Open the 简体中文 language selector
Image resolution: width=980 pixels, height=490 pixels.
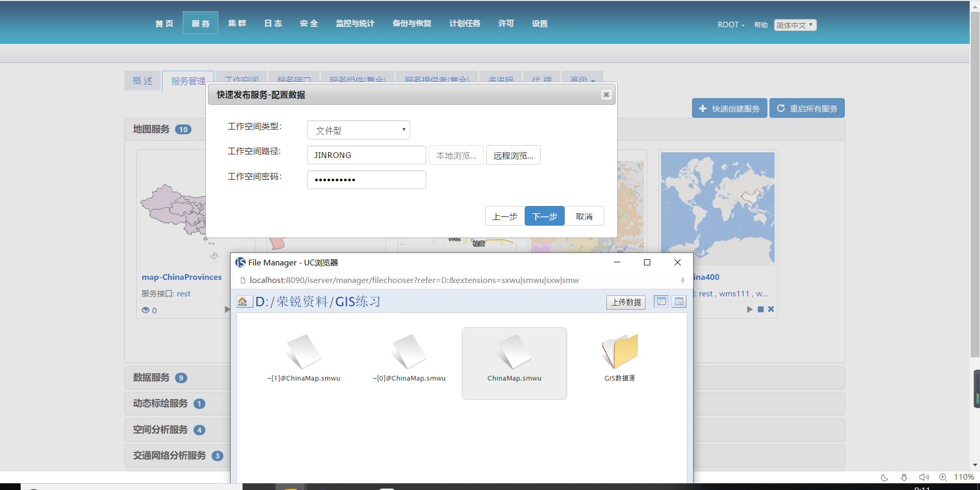(x=795, y=24)
